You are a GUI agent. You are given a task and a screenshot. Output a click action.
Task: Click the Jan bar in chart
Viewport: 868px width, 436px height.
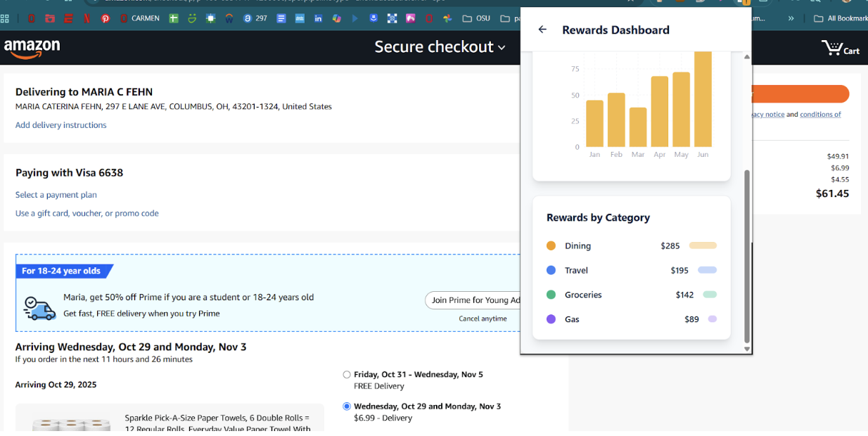594,124
